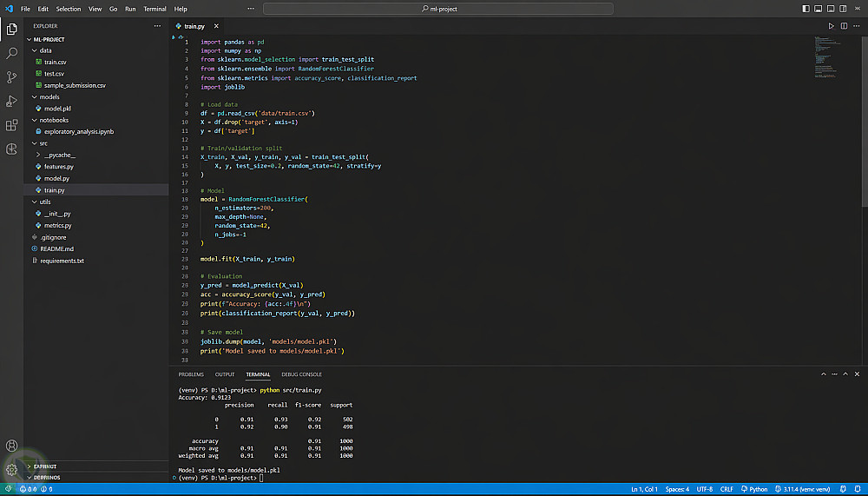Open the Extensions view
Image resolution: width=868 pixels, height=496 pixels.
coord(11,125)
